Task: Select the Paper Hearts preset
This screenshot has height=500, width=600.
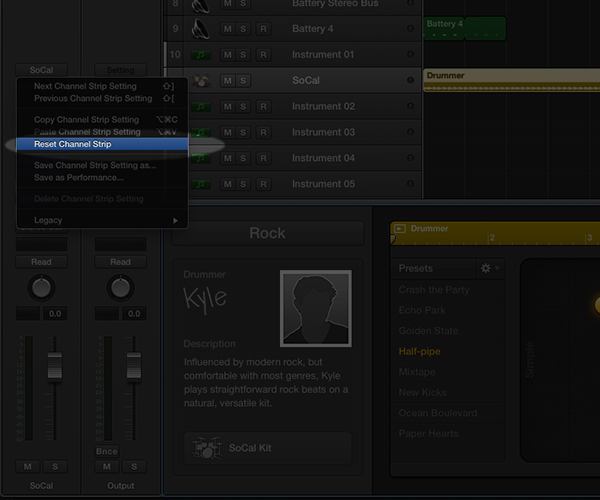Action: (448, 433)
